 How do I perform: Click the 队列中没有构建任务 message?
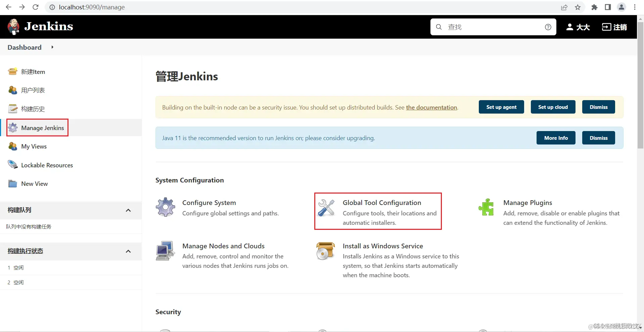[x=29, y=226]
